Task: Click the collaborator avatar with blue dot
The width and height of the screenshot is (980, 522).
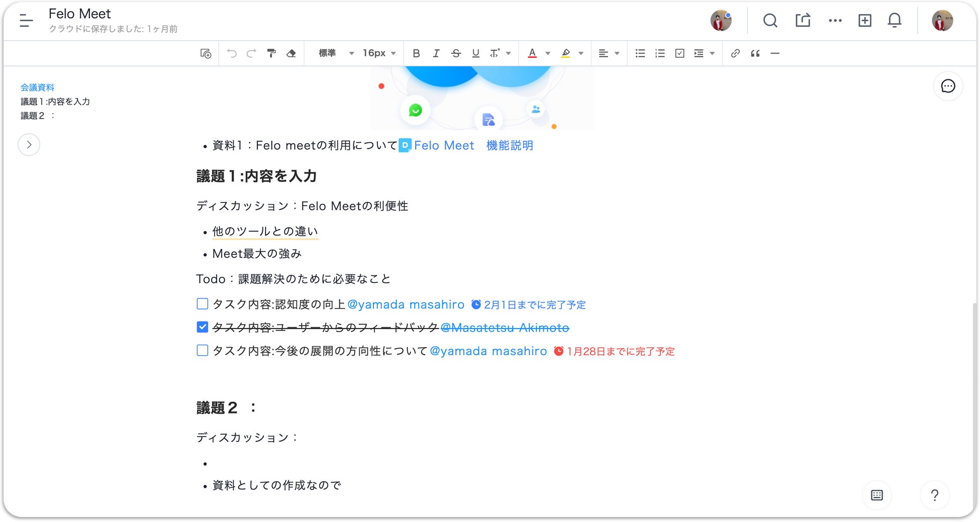Action: 721,21
